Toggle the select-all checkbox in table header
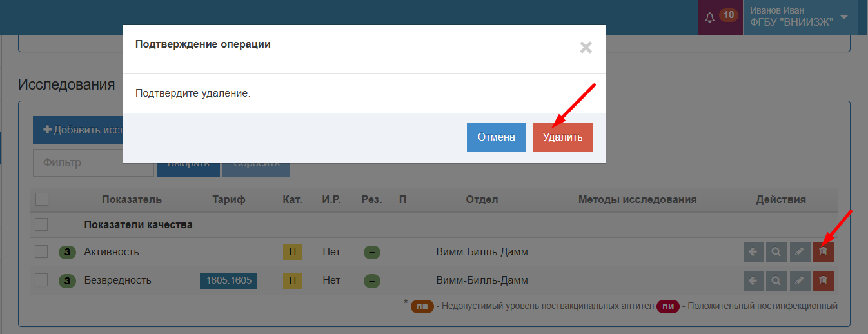Image resolution: width=868 pixels, height=334 pixels. click(x=42, y=199)
